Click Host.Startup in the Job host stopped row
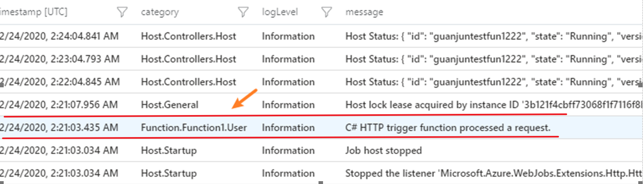 coord(169,151)
